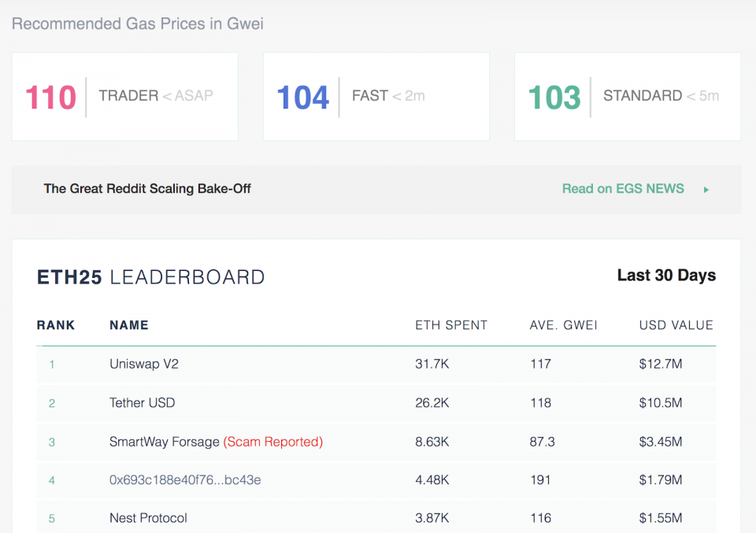The image size is (756, 533).
Task: Select the Fast gas price card
Action: pyautogui.click(x=376, y=97)
